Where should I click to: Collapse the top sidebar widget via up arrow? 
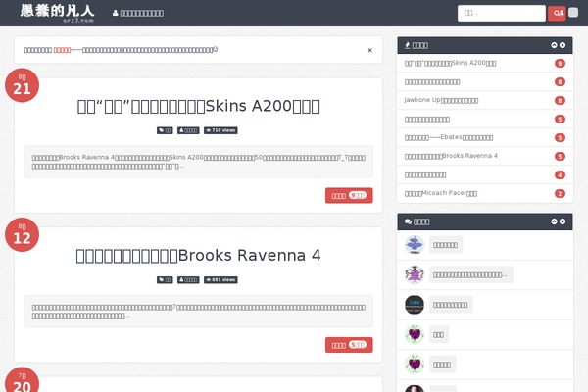pos(554,45)
